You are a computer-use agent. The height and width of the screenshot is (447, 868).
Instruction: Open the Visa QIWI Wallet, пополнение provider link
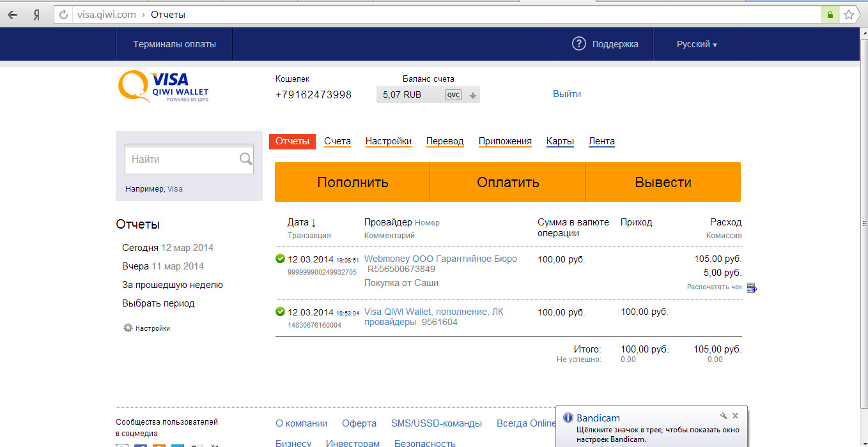coord(433,317)
